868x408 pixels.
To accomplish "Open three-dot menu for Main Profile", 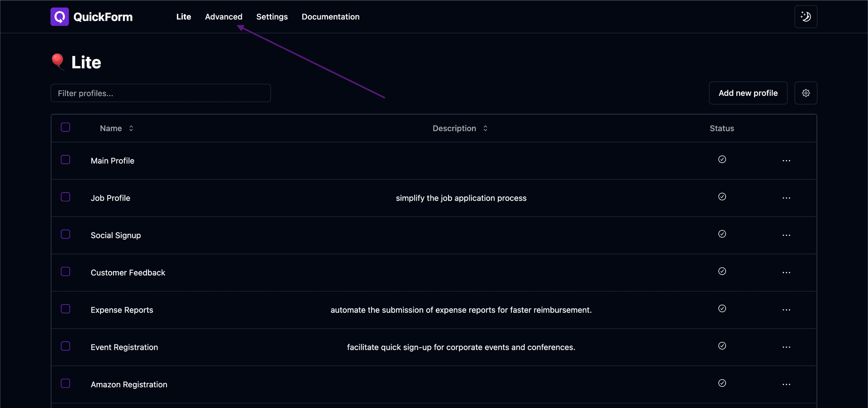I will (x=786, y=161).
